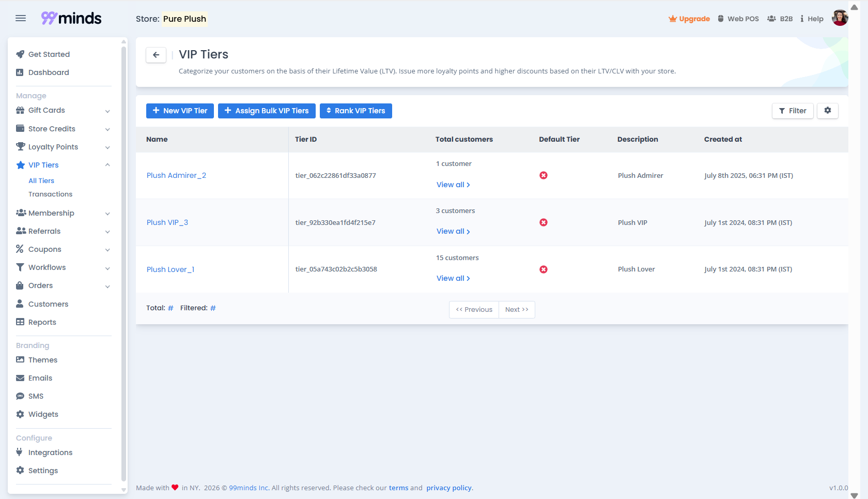Click the Get Started rocket icon
Image resolution: width=868 pixels, height=499 pixels.
[20, 54]
